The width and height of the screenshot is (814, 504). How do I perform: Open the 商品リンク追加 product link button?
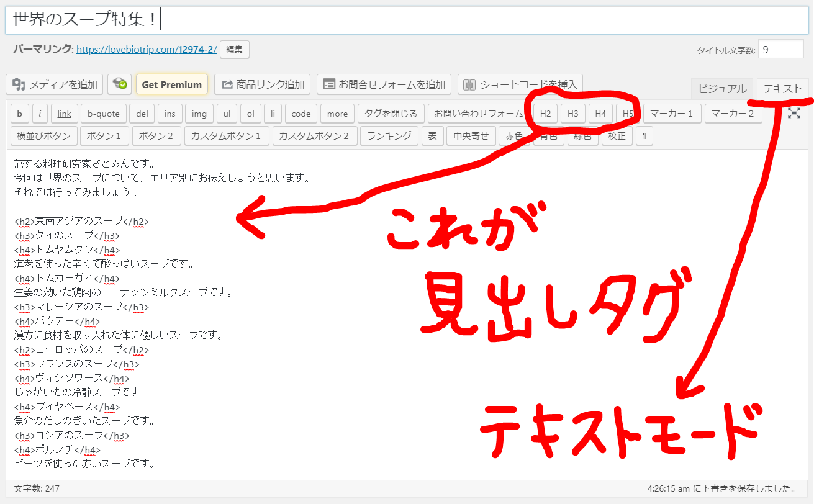(x=263, y=84)
